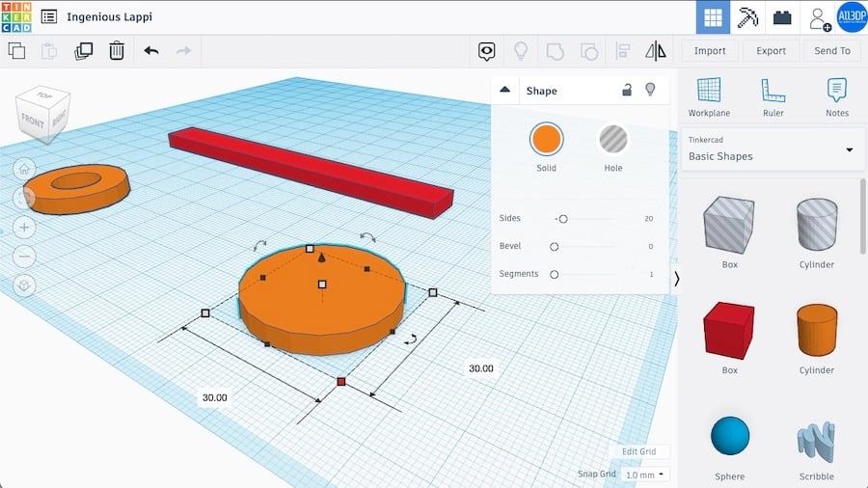Click the Mirror objects icon
Image resolution: width=868 pixels, height=488 pixels.
click(x=655, y=51)
